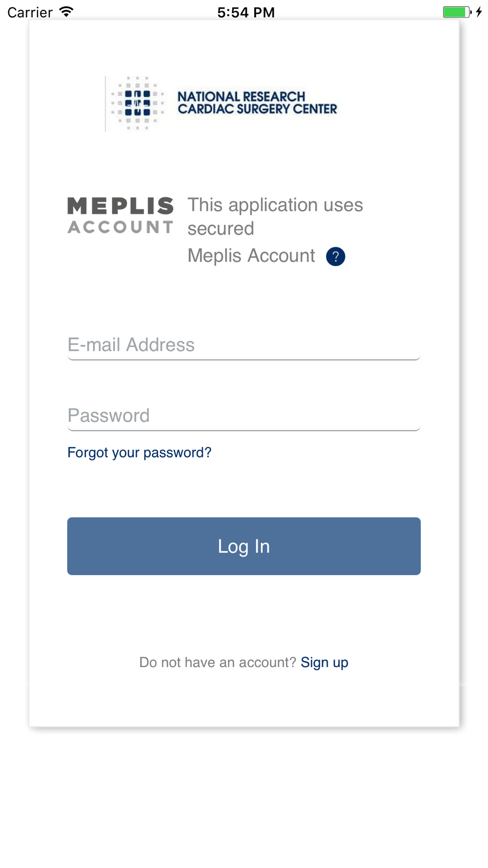Tap the green battery icon
This screenshot has width=488, height=868.
click(x=456, y=12)
